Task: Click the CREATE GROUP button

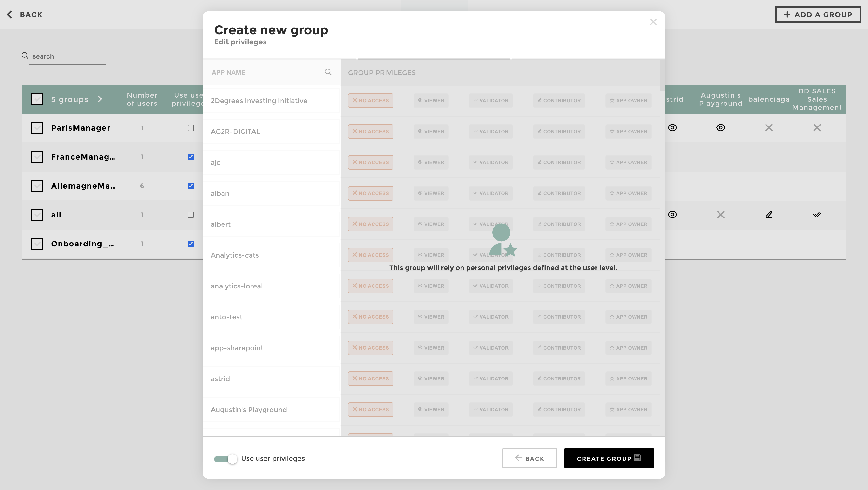Action: (609, 458)
